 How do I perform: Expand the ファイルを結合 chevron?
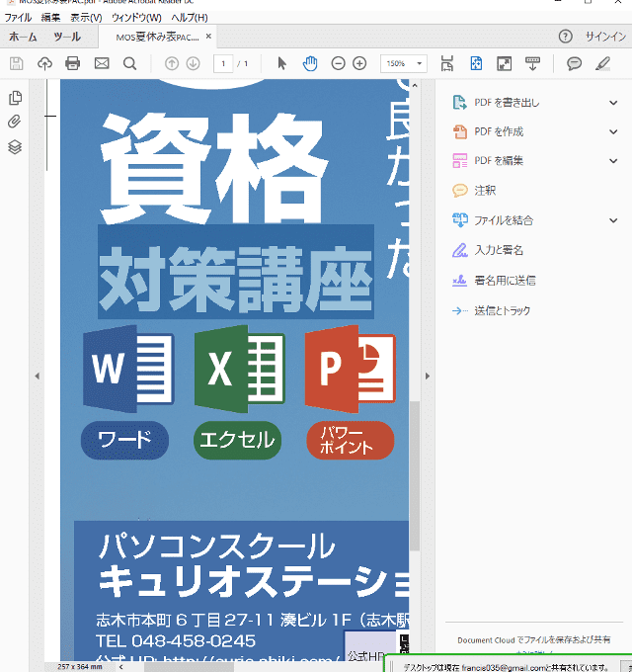click(x=613, y=220)
